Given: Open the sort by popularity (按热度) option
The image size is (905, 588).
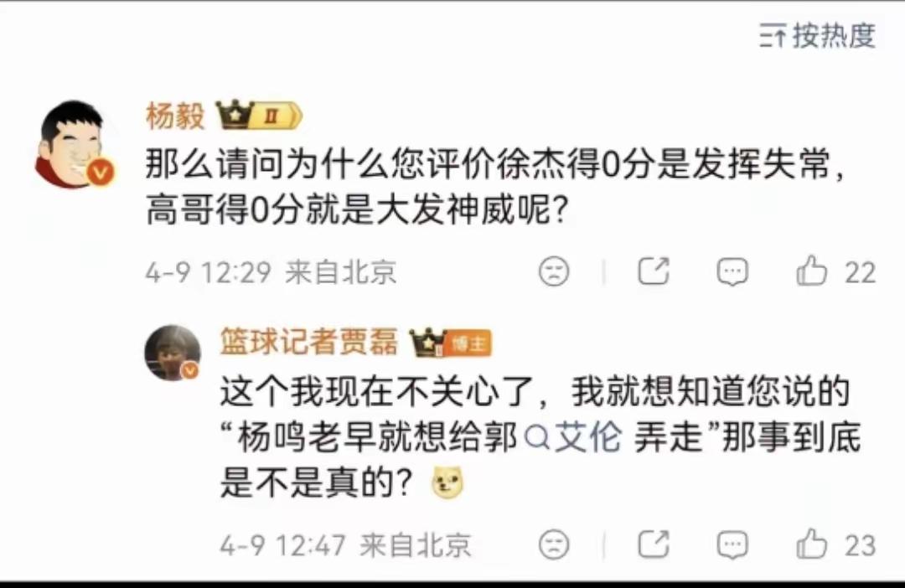Looking at the screenshot, I should [x=817, y=36].
